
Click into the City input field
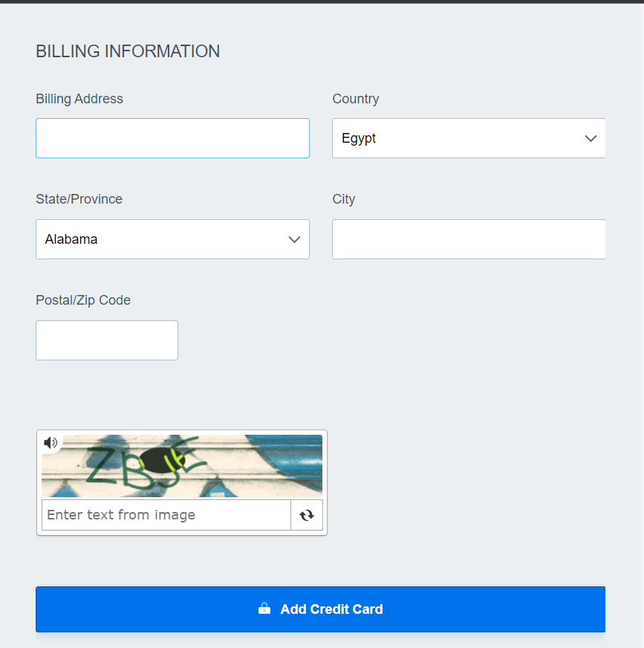(x=469, y=239)
